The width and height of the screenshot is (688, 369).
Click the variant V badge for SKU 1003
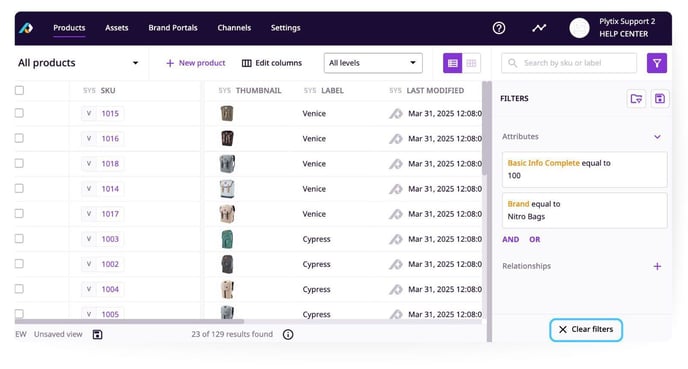click(x=89, y=239)
